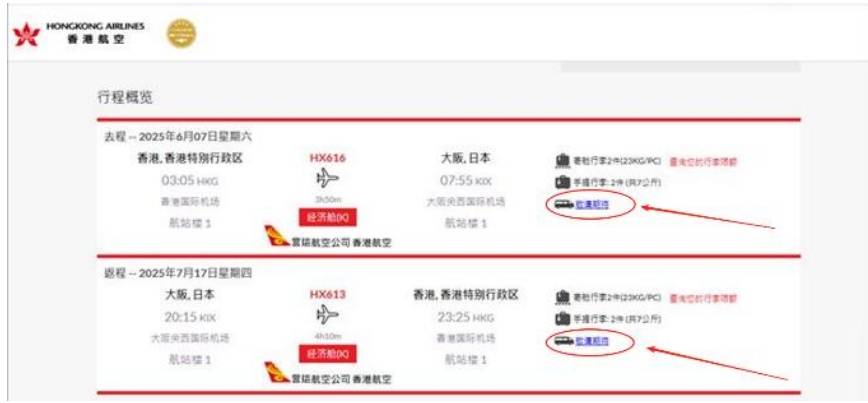Screen dimensions: 868x403
Task: Click the red economy class badge under HX613
Action: pos(328,354)
